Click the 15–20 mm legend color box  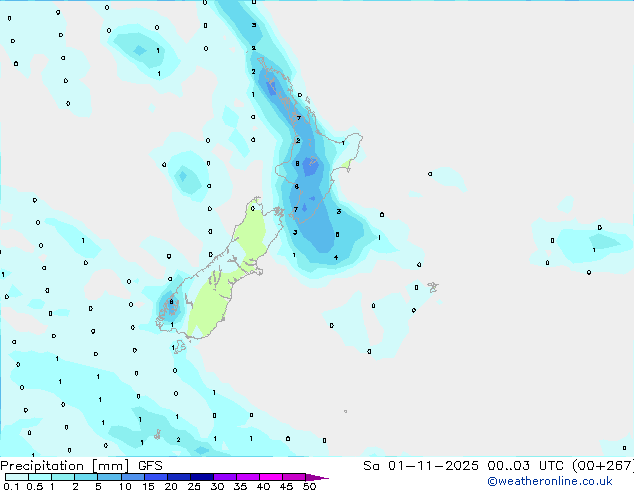tap(156, 477)
